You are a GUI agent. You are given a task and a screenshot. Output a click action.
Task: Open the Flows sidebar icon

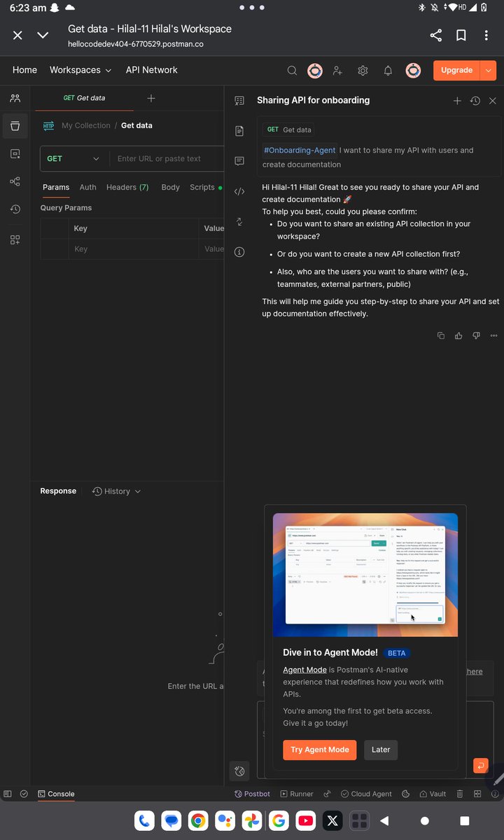[15, 181]
